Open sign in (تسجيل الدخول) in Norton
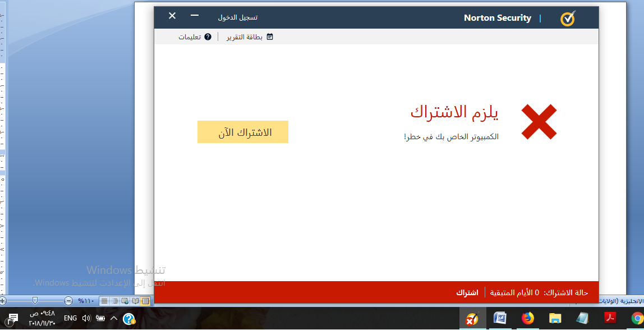Screen dimensions: 644x330 (x=238, y=17)
